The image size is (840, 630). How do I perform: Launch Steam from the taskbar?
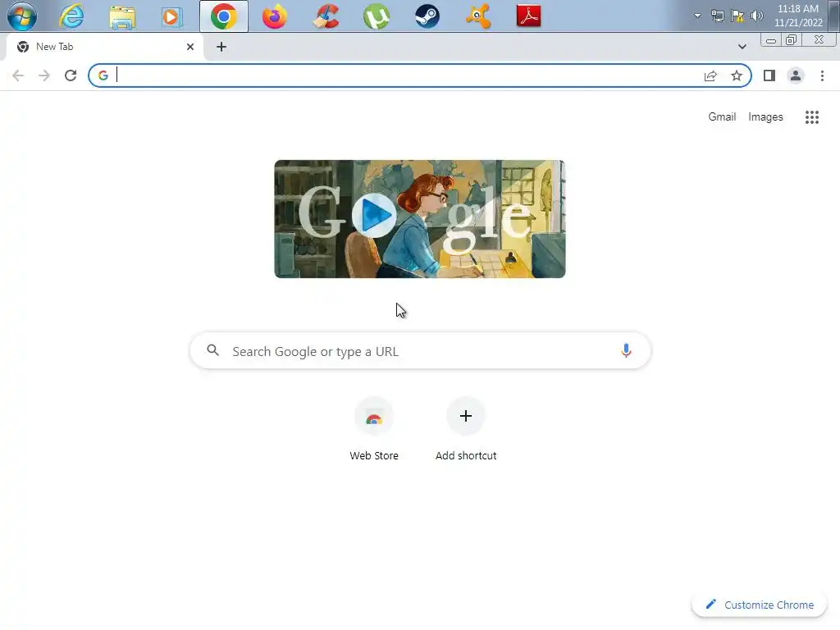pos(427,16)
